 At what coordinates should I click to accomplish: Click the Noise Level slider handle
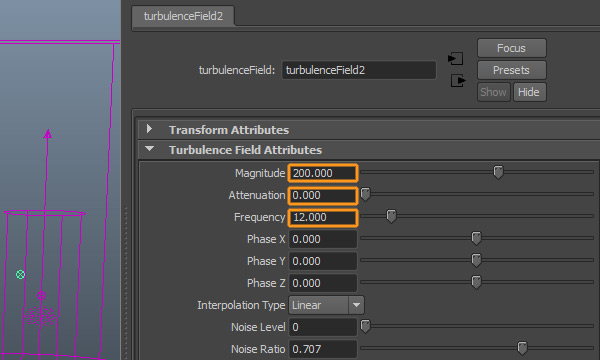pos(365,326)
